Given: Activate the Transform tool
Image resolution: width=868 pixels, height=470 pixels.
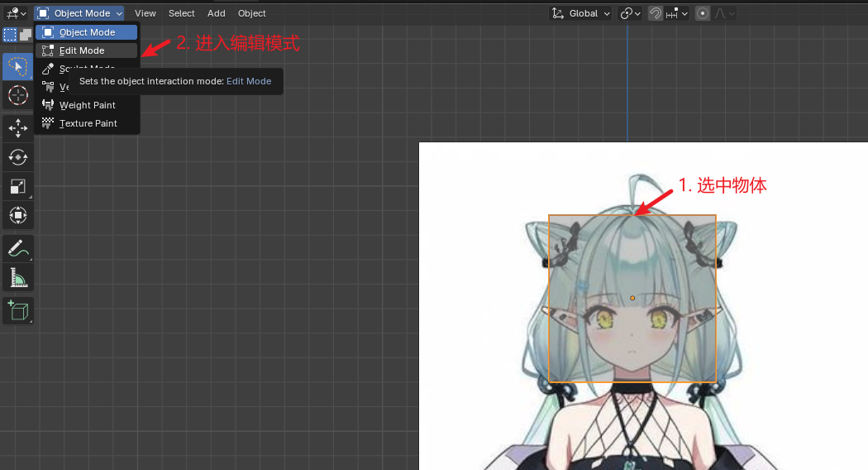Looking at the screenshot, I should [x=17, y=215].
